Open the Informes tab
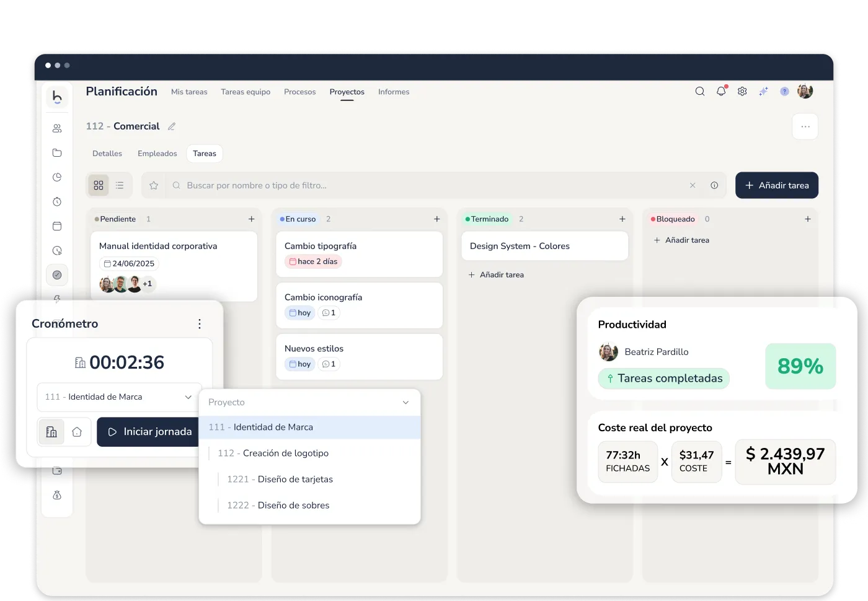The image size is (868, 601). pos(394,92)
